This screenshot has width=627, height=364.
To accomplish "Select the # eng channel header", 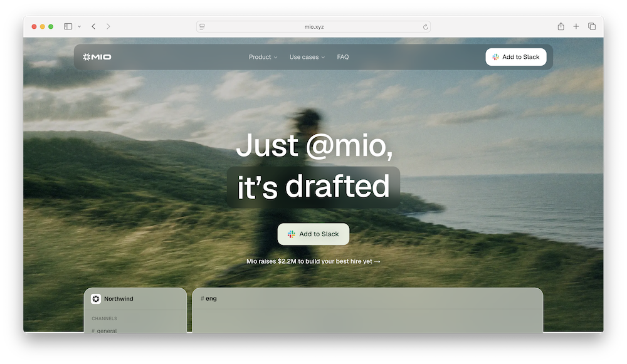I will [209, 298].
